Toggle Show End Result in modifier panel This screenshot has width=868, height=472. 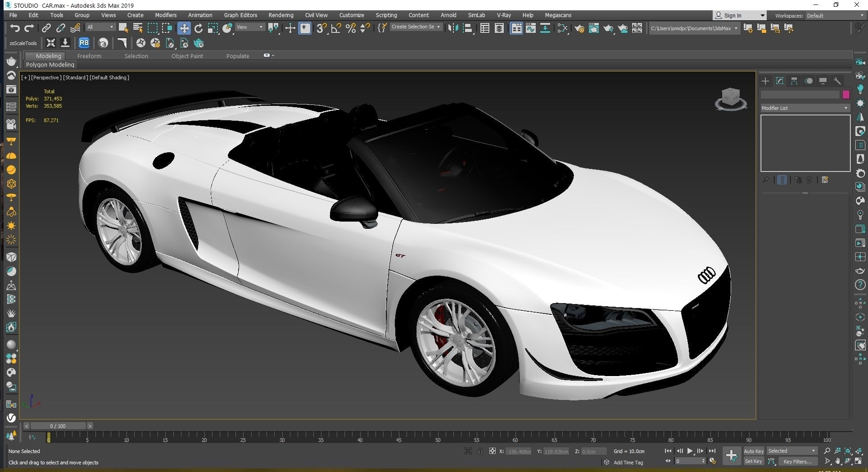782,180
